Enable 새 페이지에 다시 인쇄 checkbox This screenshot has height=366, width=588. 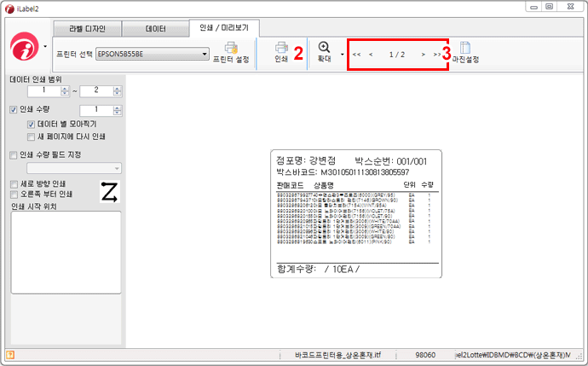coord(32,137)
